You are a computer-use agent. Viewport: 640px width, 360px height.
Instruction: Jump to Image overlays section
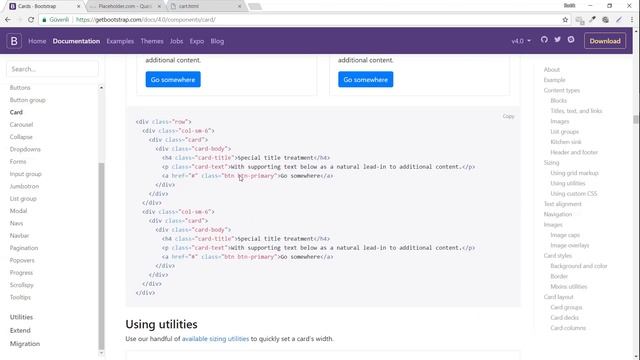click(570, 245)
